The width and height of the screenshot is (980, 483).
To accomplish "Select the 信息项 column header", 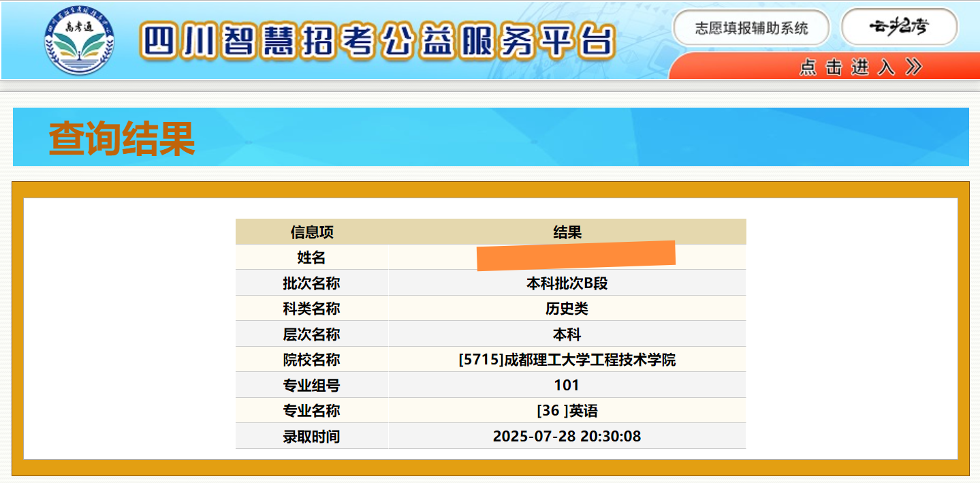I will tap(312, 232).
